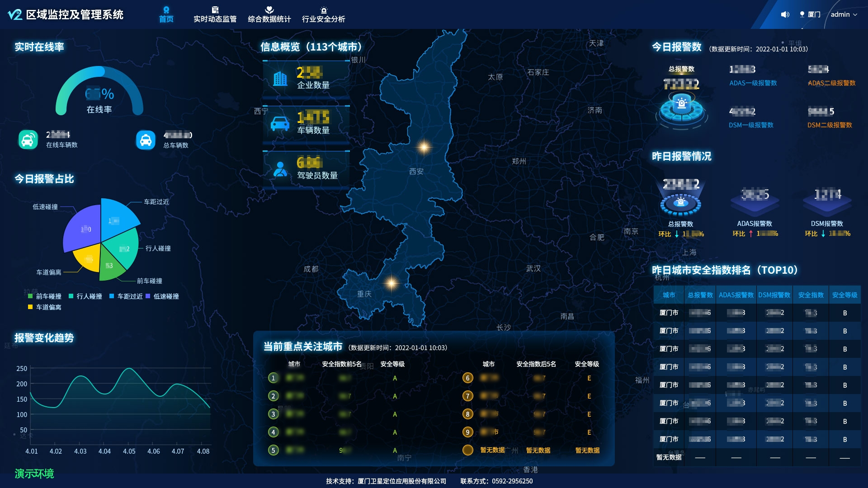Open the 厦门 city selector
Screen dimensions: 868x488
click(814, 14)
